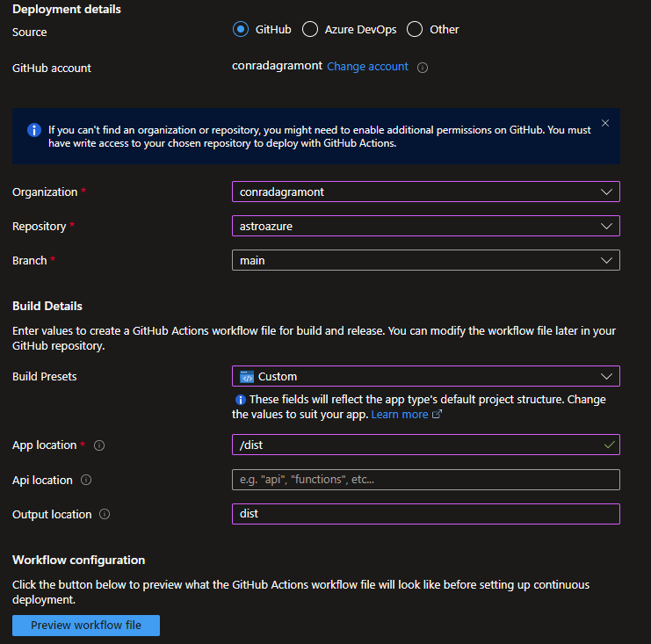
Task: Click the Output location info icon
Action: [x=105, y=514]
